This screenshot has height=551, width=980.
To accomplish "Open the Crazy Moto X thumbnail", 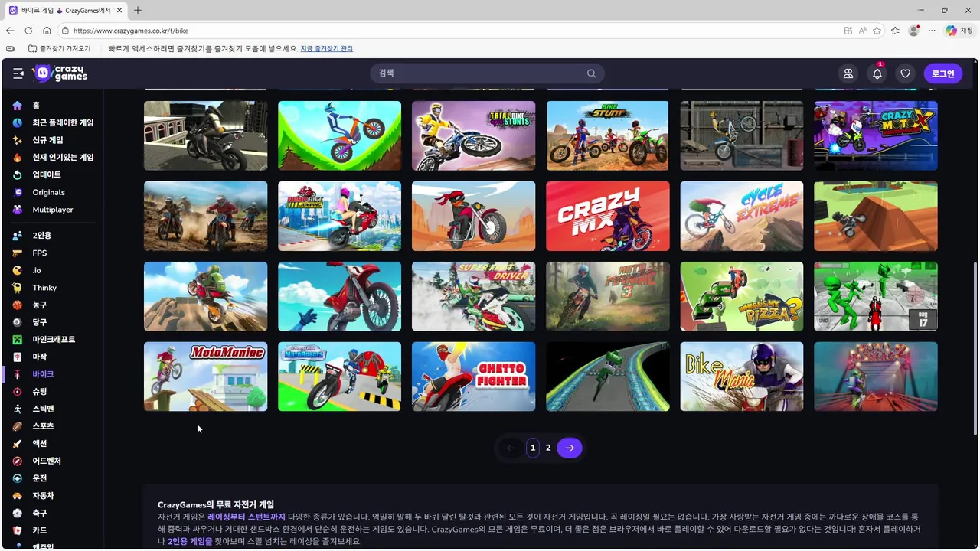I will coord(876,135).
